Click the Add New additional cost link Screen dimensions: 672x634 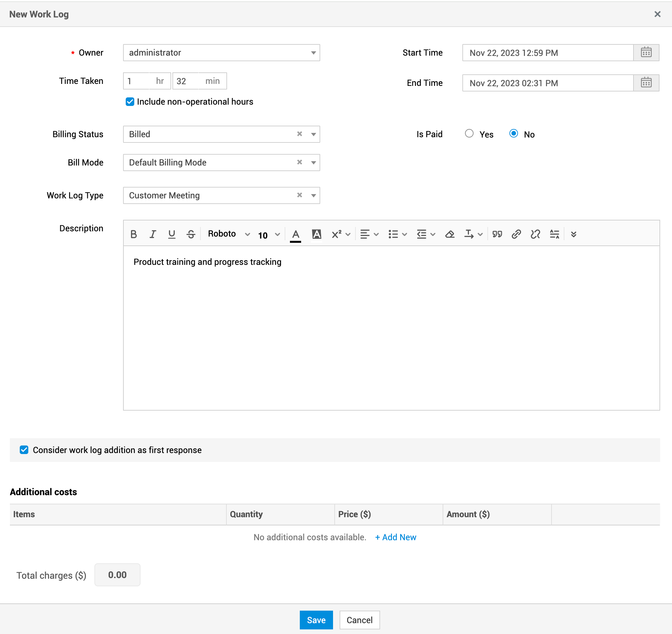coord(396,537)
